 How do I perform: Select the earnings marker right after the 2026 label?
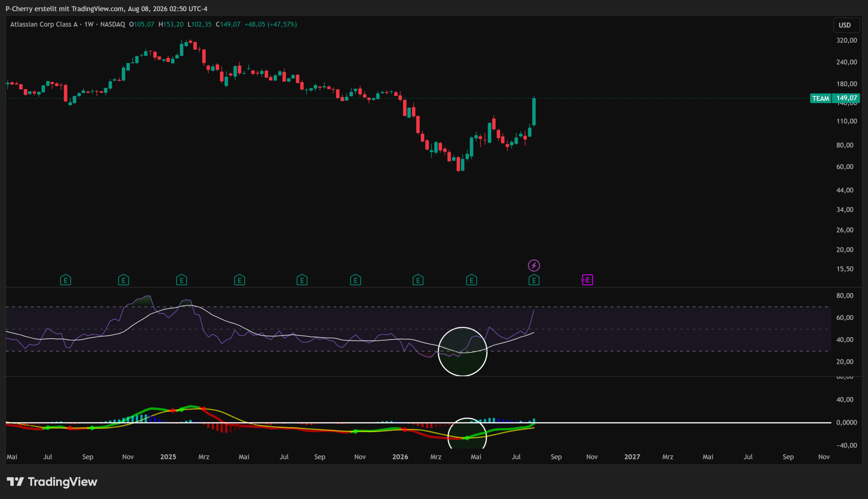coord(418,280)
